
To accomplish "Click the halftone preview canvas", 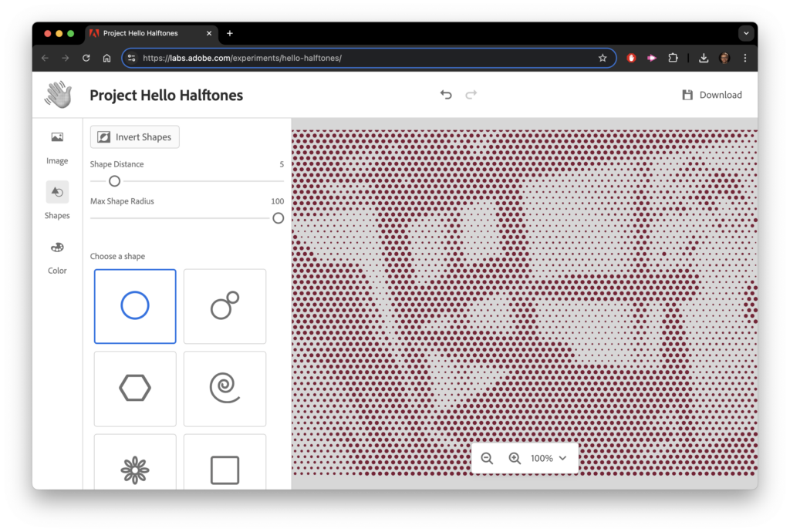I will tap(525, 302).
